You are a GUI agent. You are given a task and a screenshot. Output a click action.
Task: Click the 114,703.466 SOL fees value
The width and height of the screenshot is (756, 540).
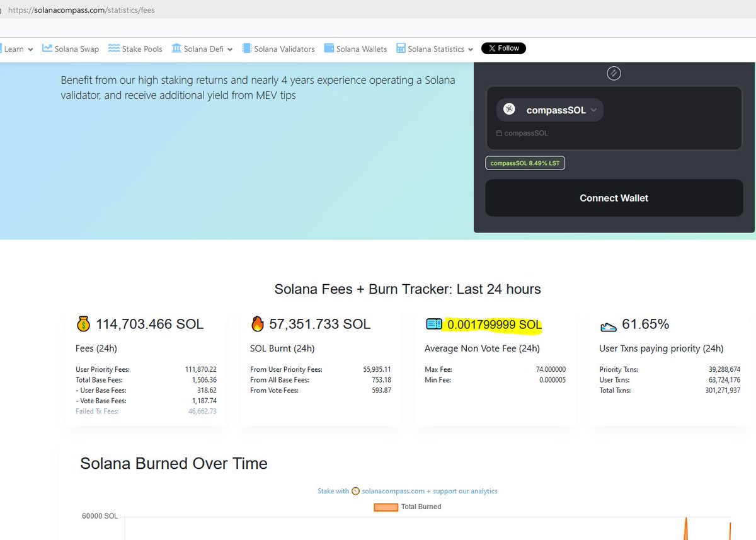pyautogui.click(x=150, y=325)
